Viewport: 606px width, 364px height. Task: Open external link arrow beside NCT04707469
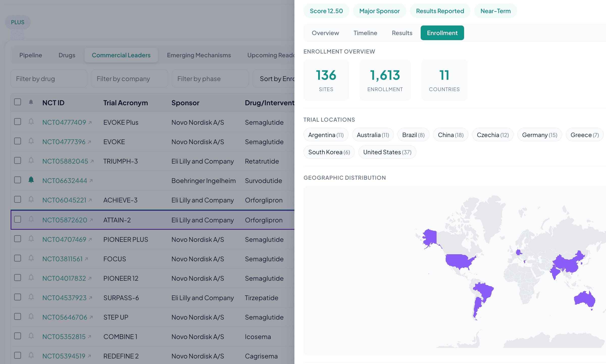(90, 240)
